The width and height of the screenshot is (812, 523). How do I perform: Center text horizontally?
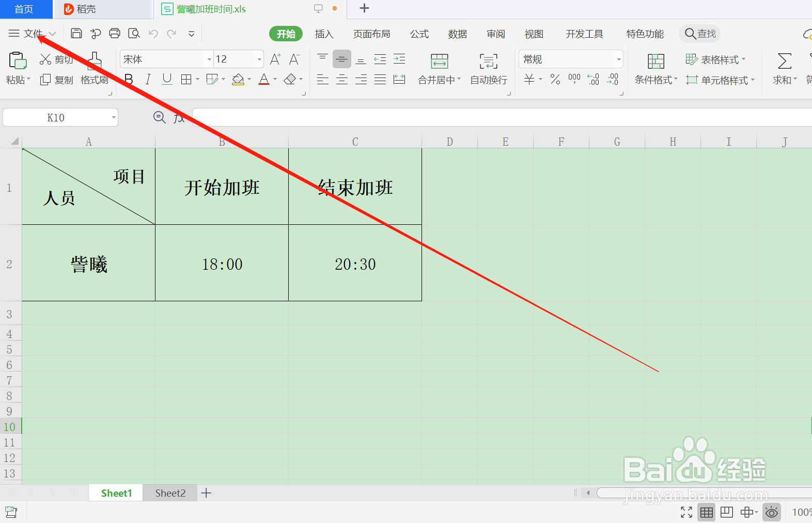tap(342, 79)
